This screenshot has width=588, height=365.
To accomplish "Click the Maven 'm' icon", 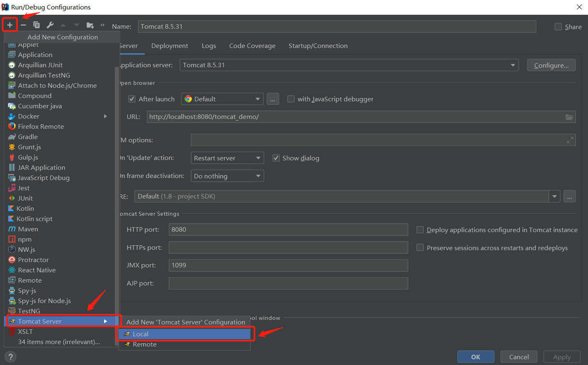I will (x=12, y=229).
